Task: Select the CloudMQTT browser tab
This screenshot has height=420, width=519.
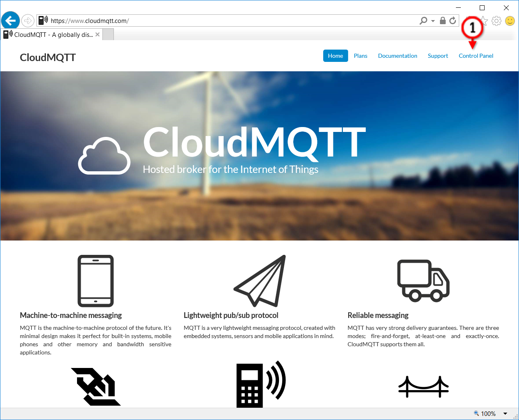Action: coord(52,35)
